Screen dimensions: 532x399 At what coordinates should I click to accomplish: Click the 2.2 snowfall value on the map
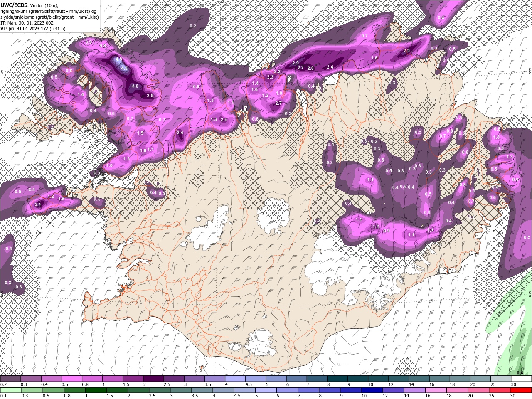(x=277, y=71)
